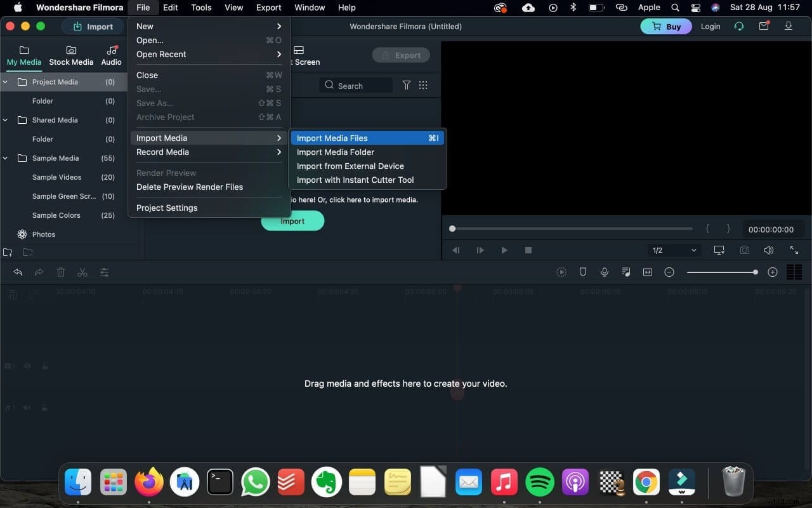Select the scissors split tool

coord(82,272)
